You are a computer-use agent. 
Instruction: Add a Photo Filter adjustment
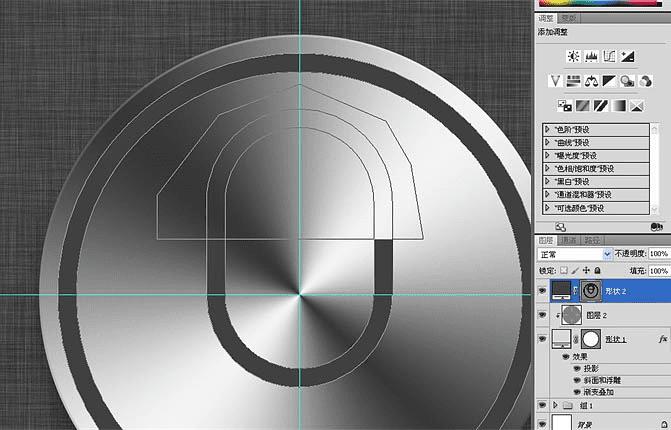tap(627, 81)
